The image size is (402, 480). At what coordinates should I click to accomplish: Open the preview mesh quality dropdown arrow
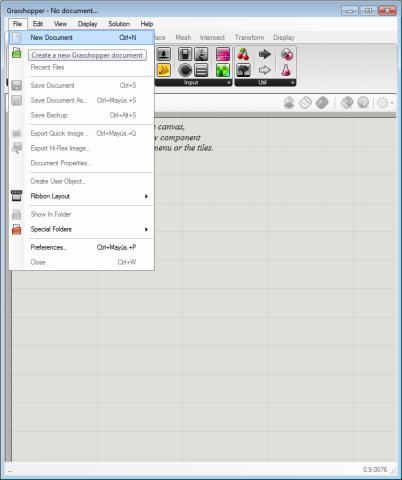tap(392, 103)
